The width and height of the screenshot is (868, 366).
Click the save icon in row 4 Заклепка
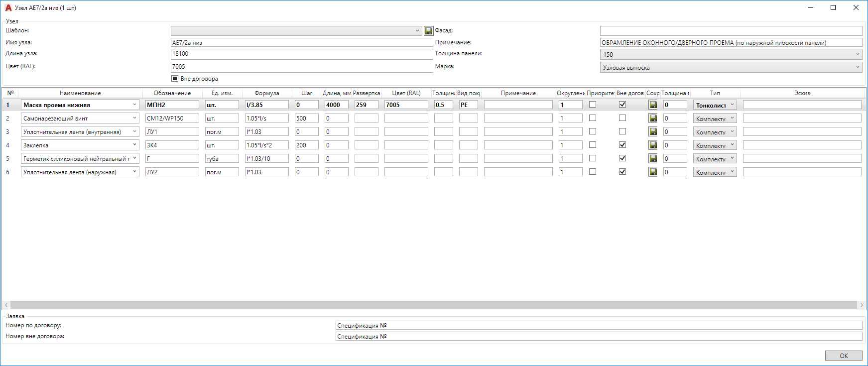(x=653, y=145)
